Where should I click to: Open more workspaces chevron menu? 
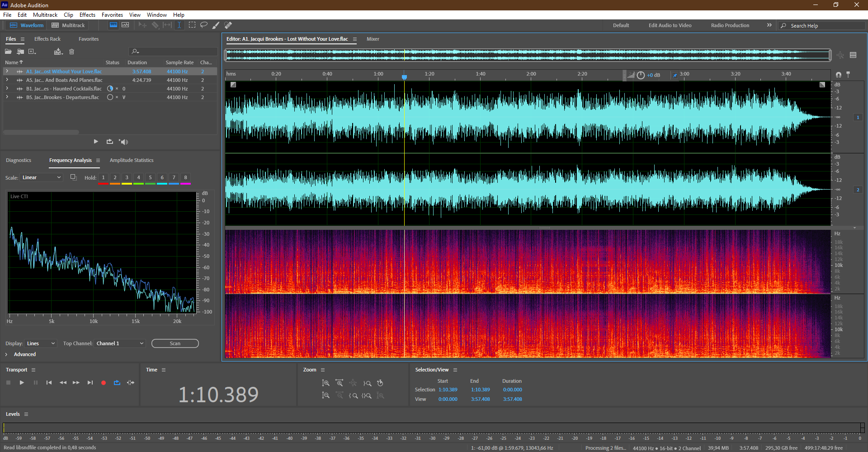[x=769, y=25]
